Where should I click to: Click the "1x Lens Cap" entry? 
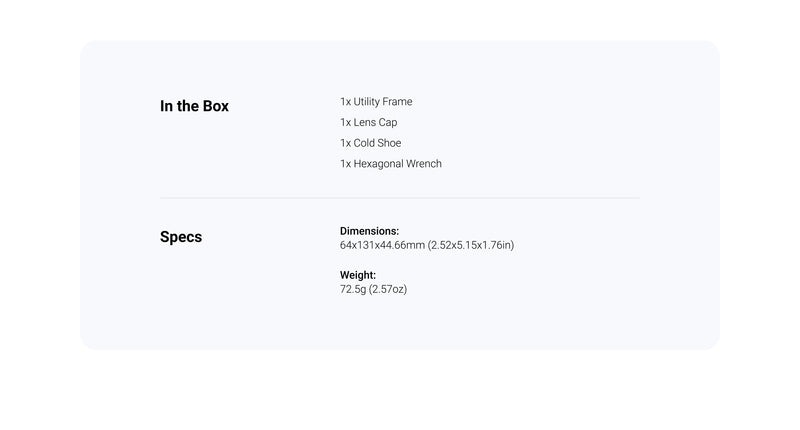[368, 122]
